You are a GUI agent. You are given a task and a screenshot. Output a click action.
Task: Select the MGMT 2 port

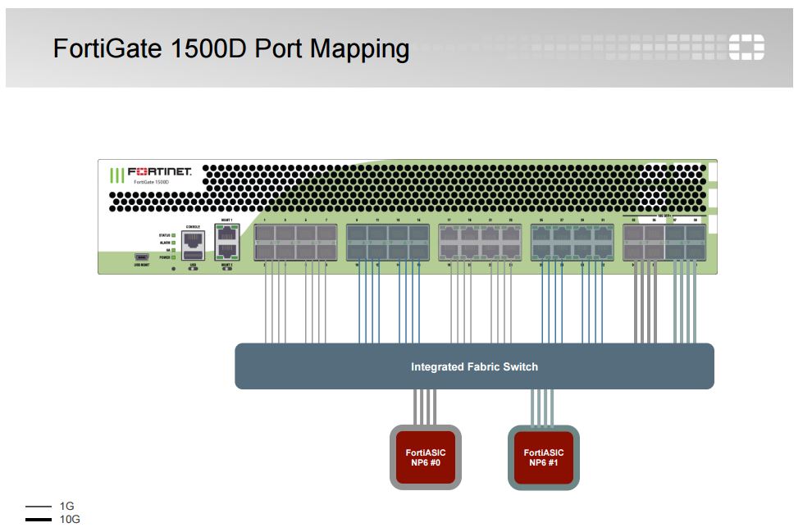coord(227,252)
